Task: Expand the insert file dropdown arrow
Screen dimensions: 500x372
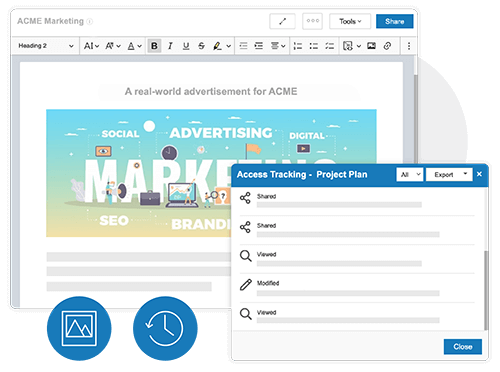Action: click(x=359, y=46)
